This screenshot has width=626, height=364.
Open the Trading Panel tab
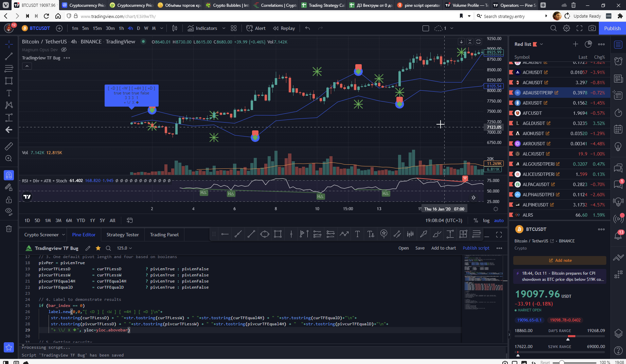164,235
